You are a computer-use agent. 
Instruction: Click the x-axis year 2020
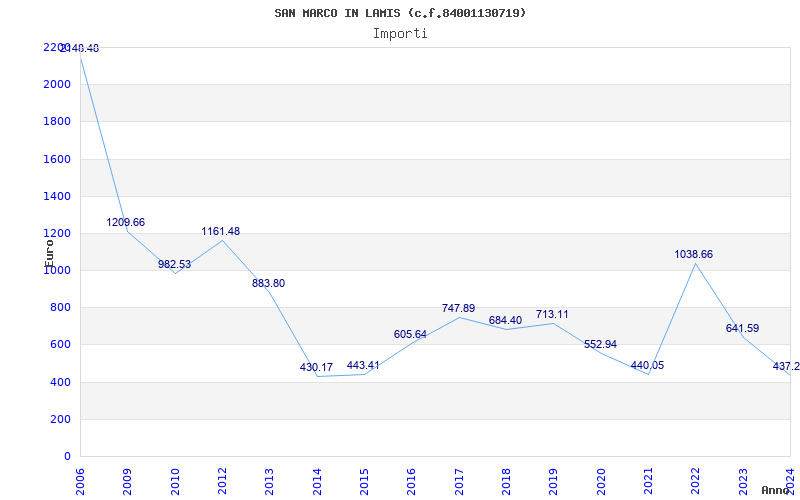(x=601, y=482)
